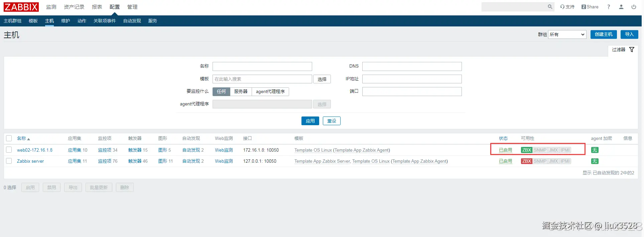Viewport: 644px width, 237px height.
Task: Open the Template App Zabbix Server link
Action: click(322, 161)
